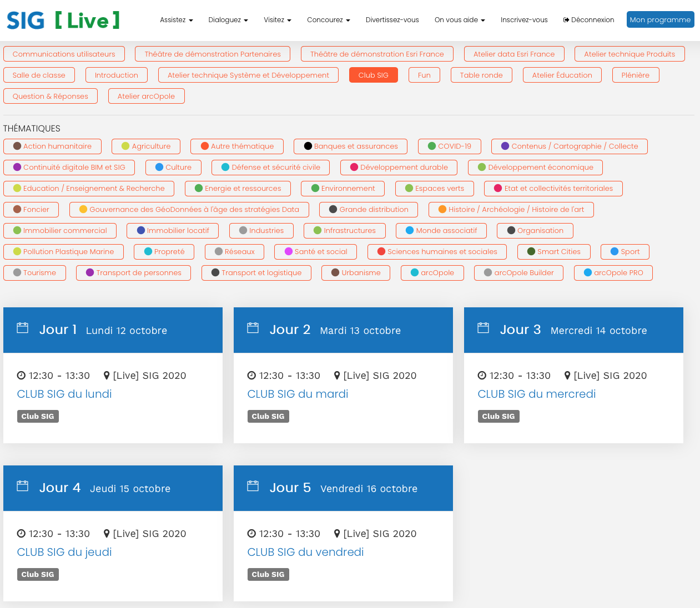Screen dimensions: 700x608
Task: Choose the Tourisme theme
Action: pyautogui.click(x=34, y=272)
